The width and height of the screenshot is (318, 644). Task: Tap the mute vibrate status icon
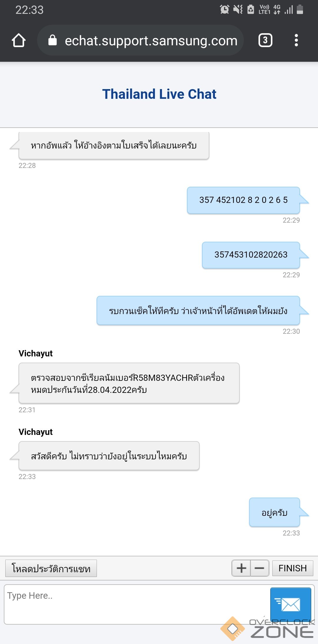(x=238, y=9)
